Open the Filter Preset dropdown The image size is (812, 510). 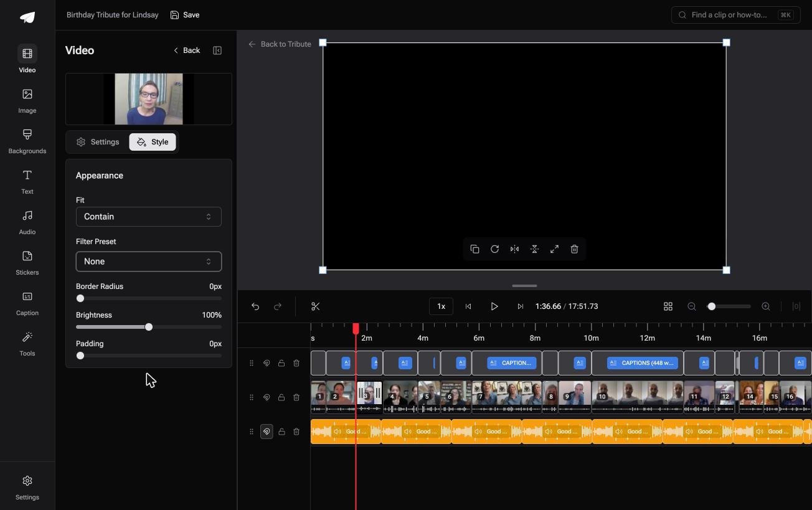pos(149,262)
